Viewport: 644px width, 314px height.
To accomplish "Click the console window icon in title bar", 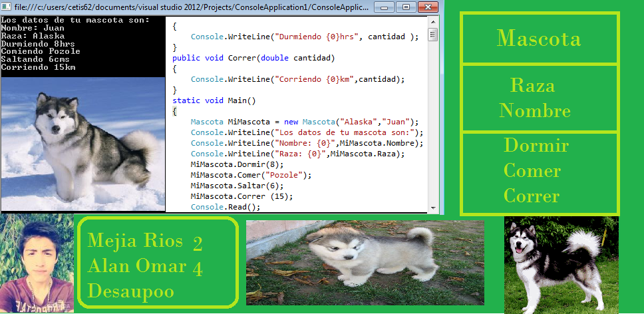I will (x=6, y=7).
